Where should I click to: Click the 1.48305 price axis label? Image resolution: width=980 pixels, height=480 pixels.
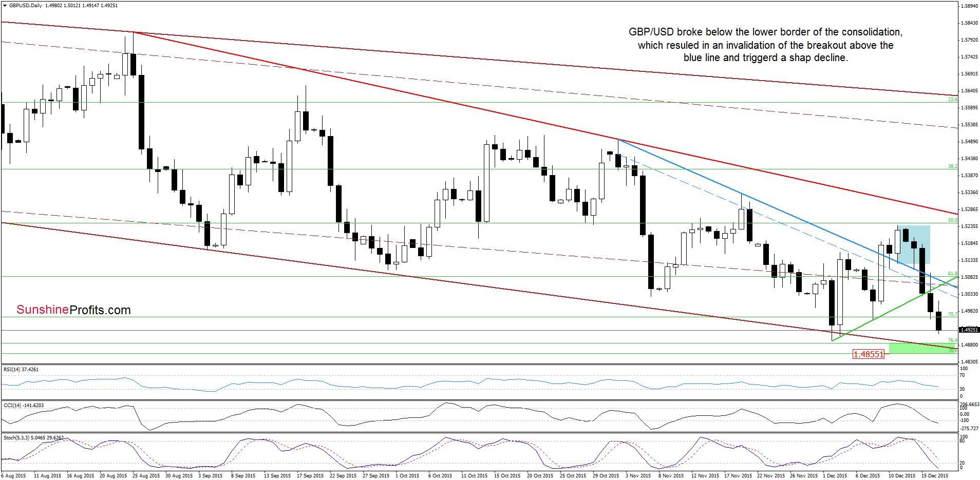(x=969, y=362)
